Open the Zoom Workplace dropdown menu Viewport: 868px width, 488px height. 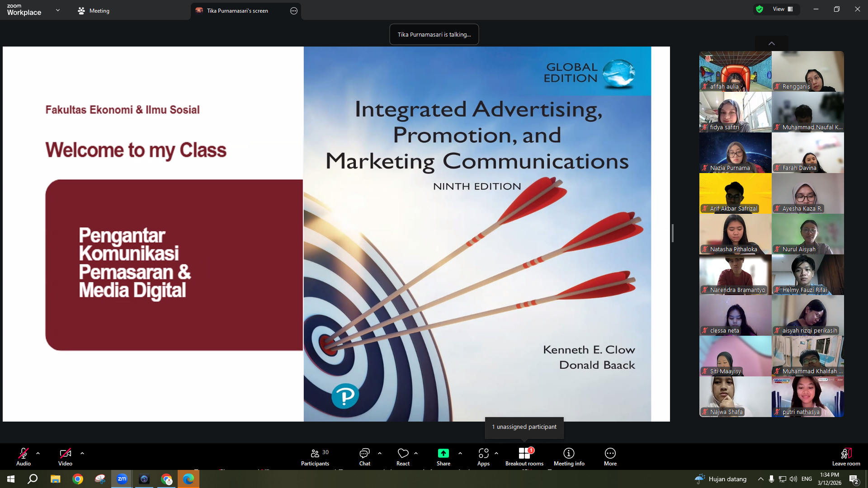pos(57,10)
